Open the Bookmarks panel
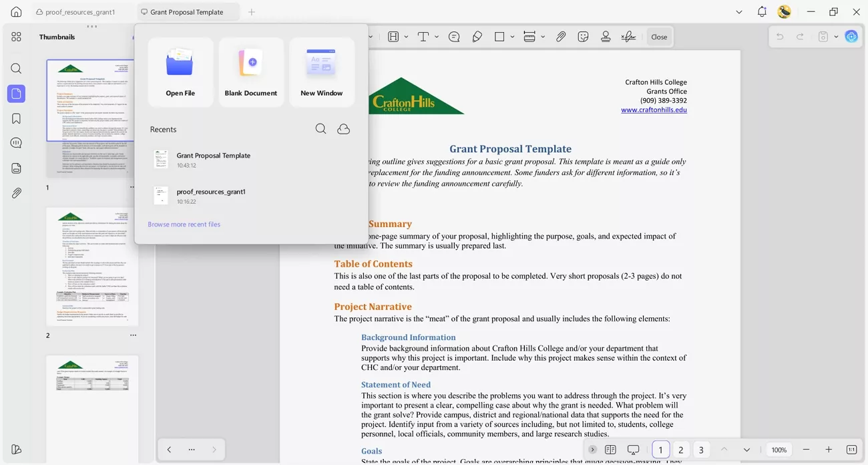This screenshot has width=868, height=465. click(x=16, y=118)
